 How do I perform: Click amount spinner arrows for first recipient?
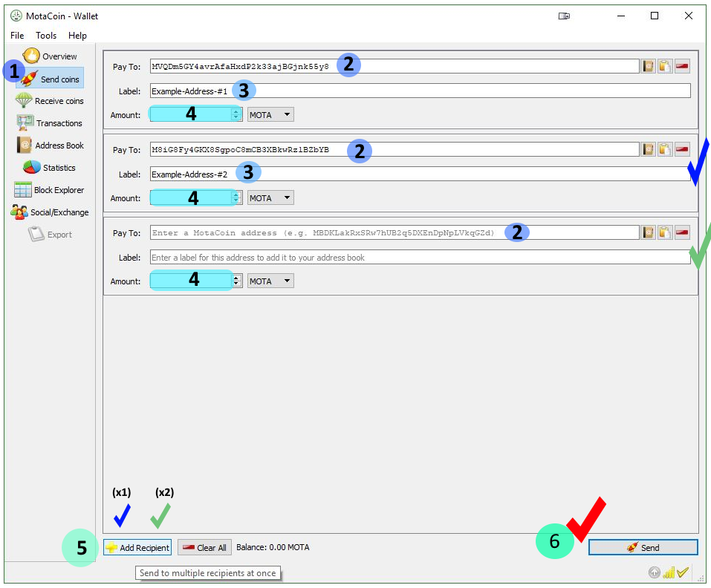tap(236, 114)
